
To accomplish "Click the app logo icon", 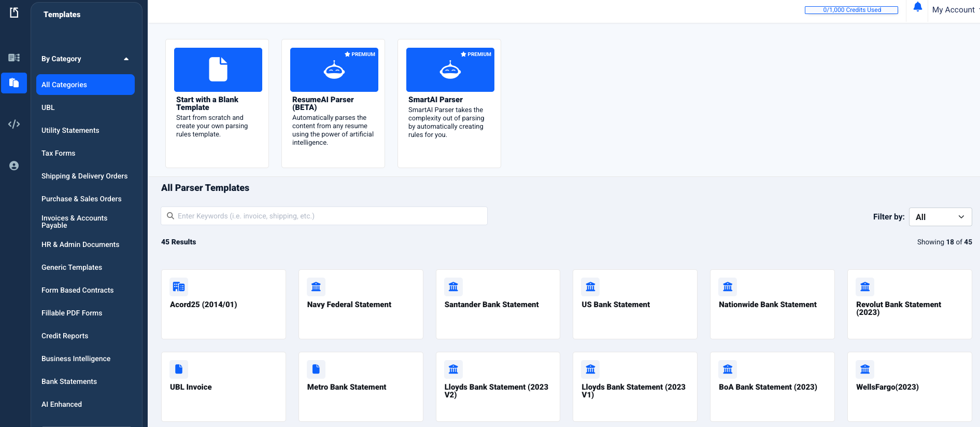I will (x=14, y=12).
